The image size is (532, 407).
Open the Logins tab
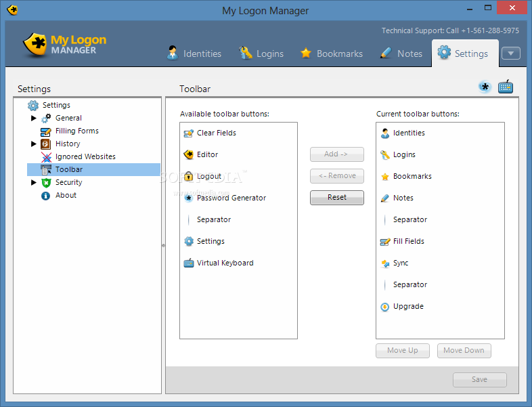pyautogui.click(x=261, y=53)
